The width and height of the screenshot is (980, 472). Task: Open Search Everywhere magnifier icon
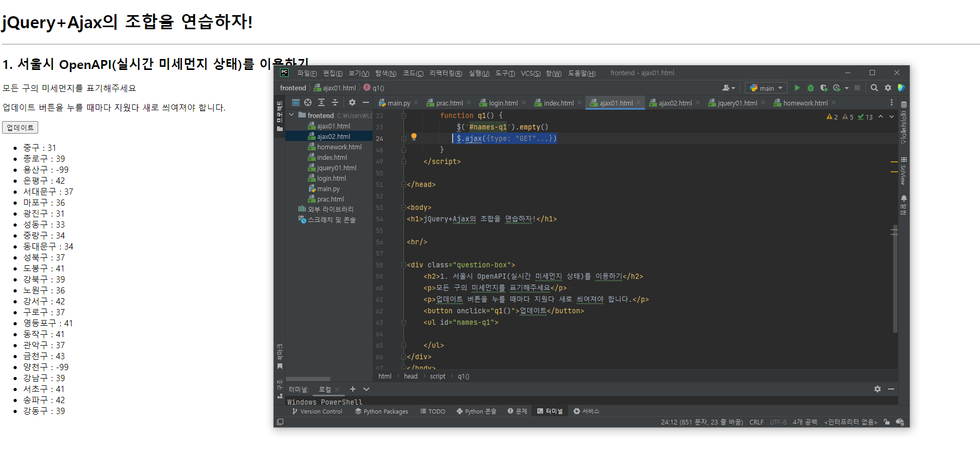(874, 88)
